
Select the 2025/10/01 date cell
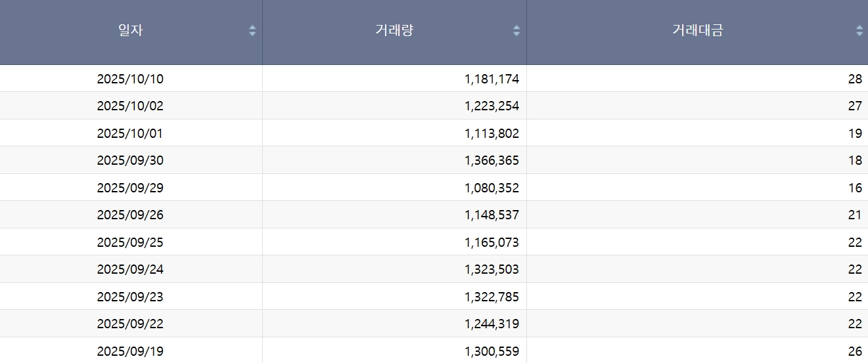[130, 134]
